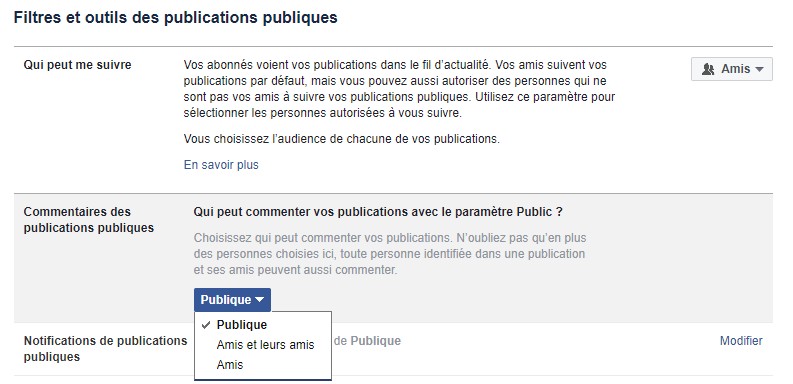This screenshot has width=793, height=384.
Task: Click the friends silhouette icon in the Amis button
Action: pyautogui.click(x=708, y=69)
